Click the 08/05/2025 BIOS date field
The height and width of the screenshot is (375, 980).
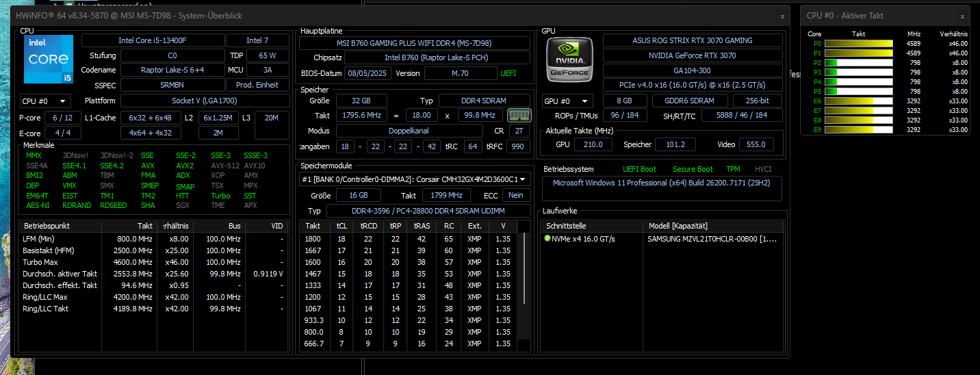click(x=367, y=73)
